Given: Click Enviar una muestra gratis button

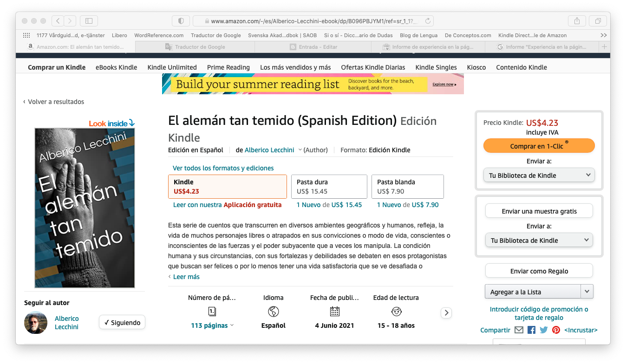Looking at the screenshot, I should point(539,211).
